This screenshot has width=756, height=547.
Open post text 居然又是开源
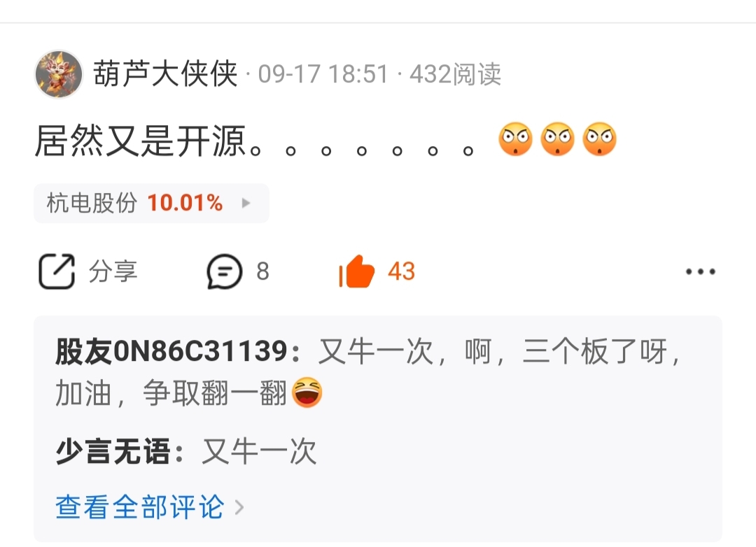(x=140, y=141)
